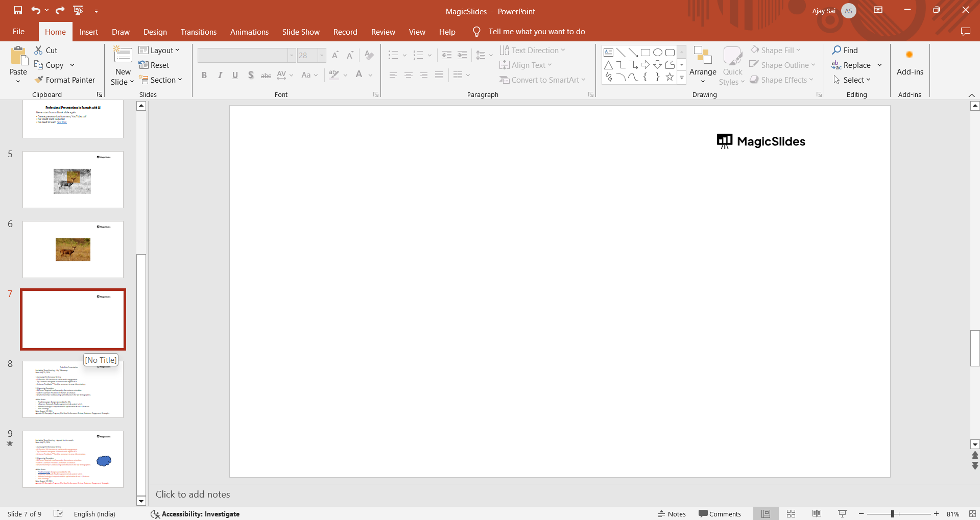980x520 pixels.
Task: Toggle the Notes pane
Action: (672, 514)
